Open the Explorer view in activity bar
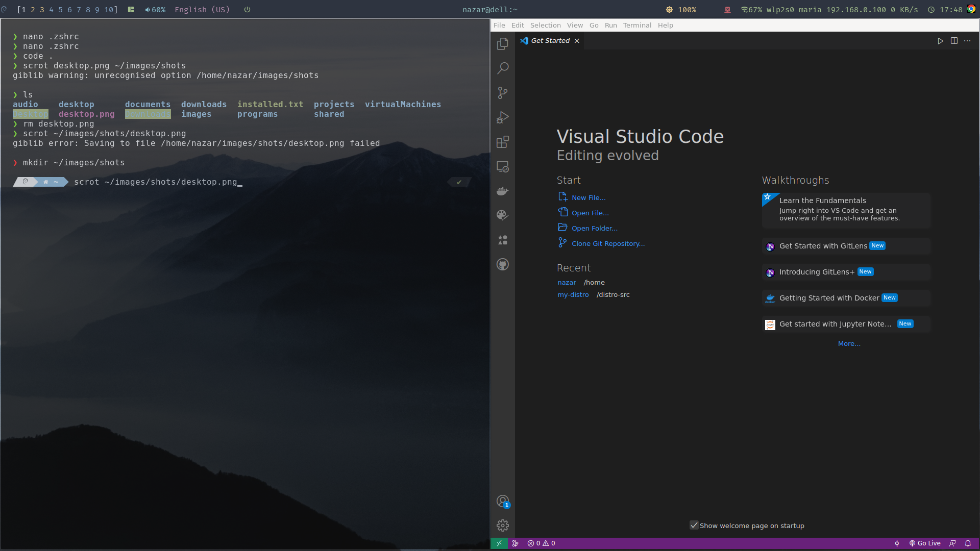The width and height of the screenshot is (980, 551). tap(503, 44)
